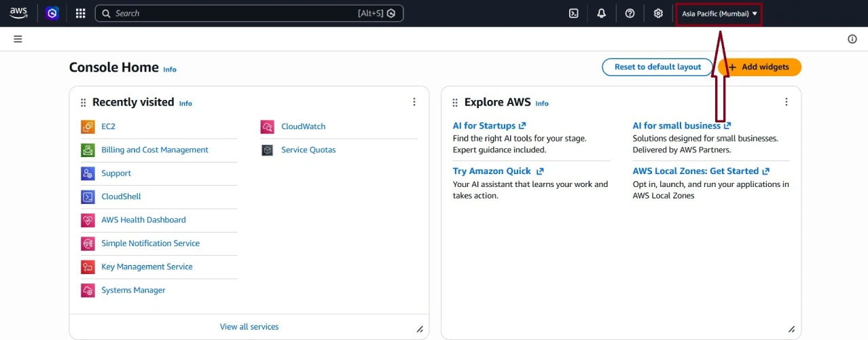Open CloudShell from Recently visited list
The width and height of the screenshot is (868, 340).
(x=121, y=197)
